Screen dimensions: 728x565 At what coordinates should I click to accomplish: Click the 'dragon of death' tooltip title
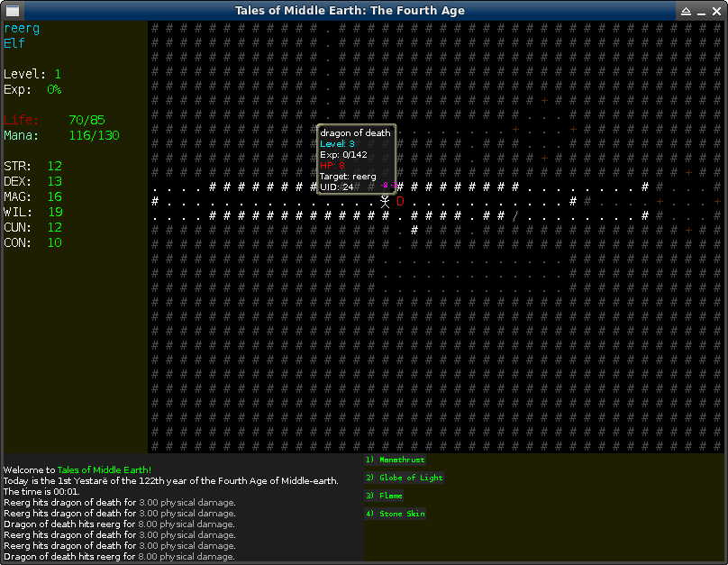[355, 132]
